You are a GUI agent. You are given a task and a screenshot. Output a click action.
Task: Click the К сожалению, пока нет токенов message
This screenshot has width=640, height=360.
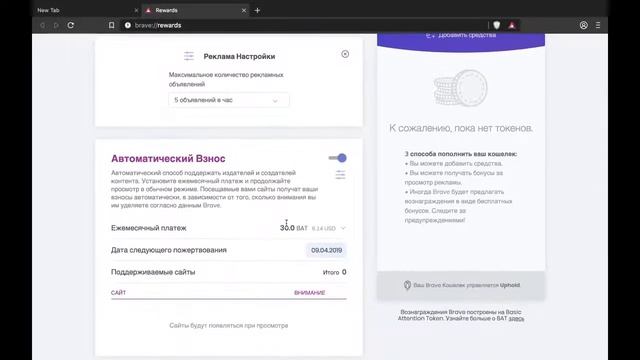[461, 128]
